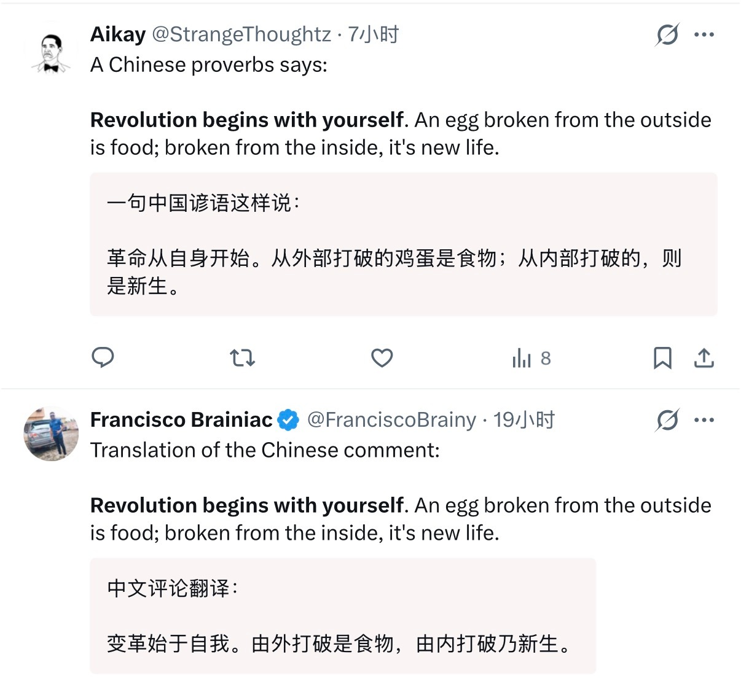
Task: Open more menu on Francisco Brainiac's post
Action: pyautogui.click(x=704, y=420)
